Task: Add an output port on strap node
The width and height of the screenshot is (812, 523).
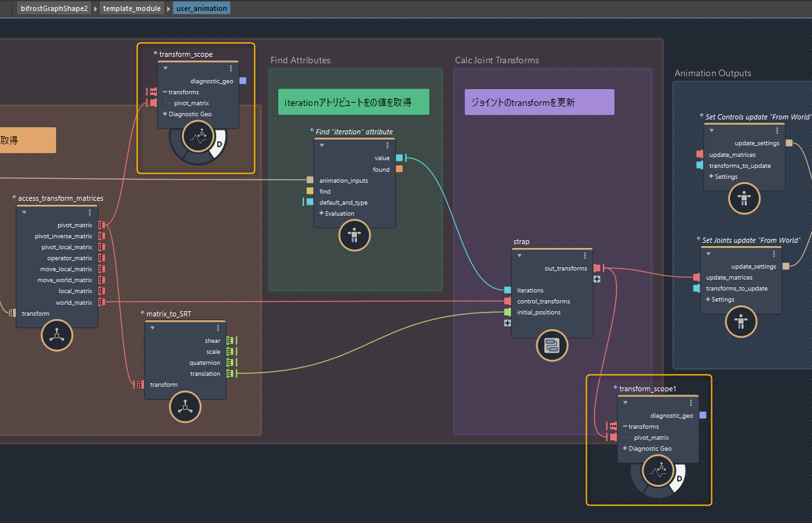Action: (597, 279)
